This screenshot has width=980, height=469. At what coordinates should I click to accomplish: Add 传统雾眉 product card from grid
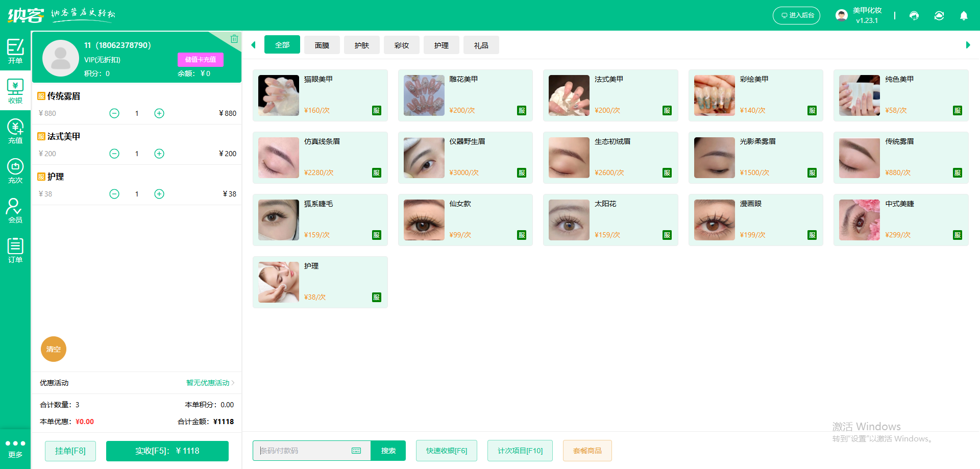(901, 158)
